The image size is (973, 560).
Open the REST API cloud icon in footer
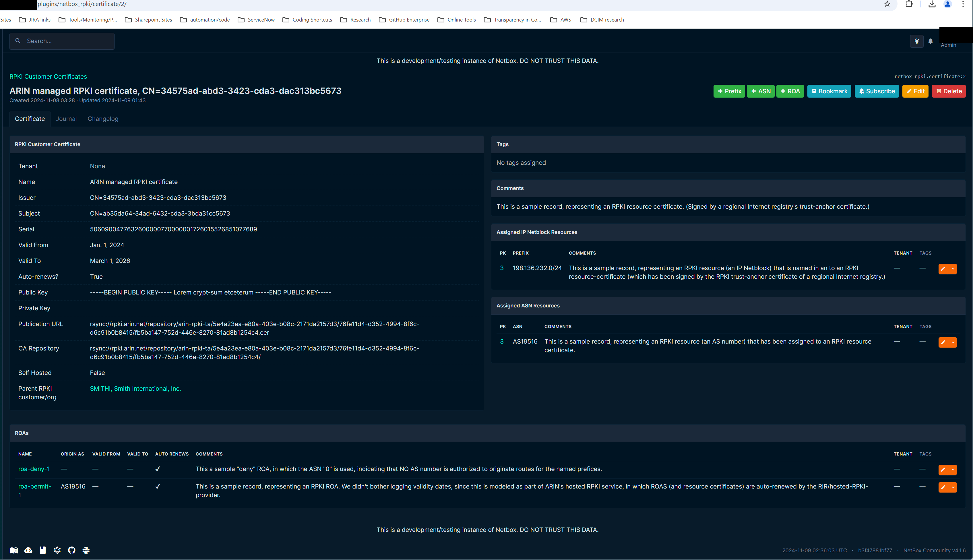tap(28, 551)
